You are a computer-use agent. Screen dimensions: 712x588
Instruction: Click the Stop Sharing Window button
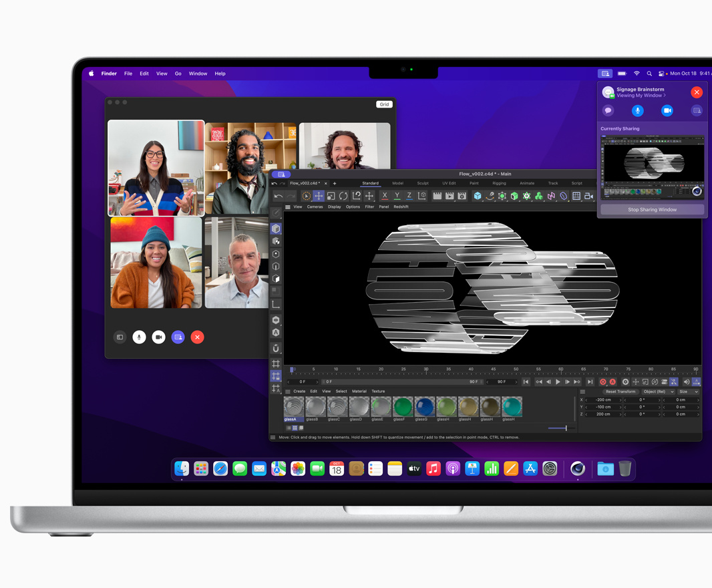click(652, 210)
